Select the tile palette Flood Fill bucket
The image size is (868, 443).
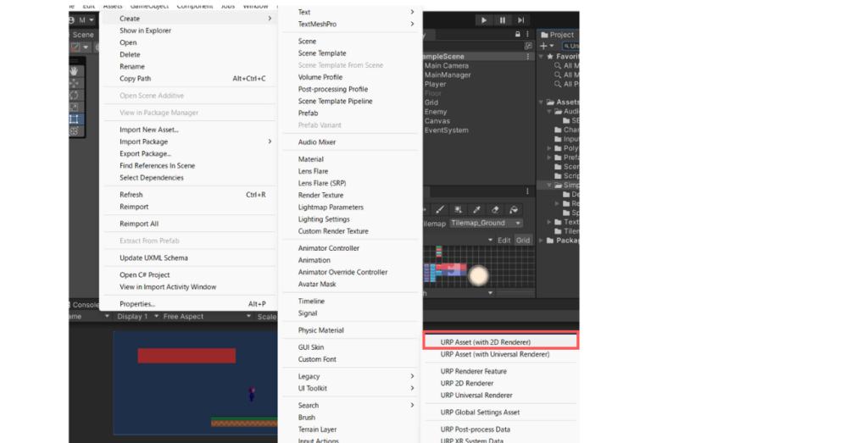pos(513,209)
